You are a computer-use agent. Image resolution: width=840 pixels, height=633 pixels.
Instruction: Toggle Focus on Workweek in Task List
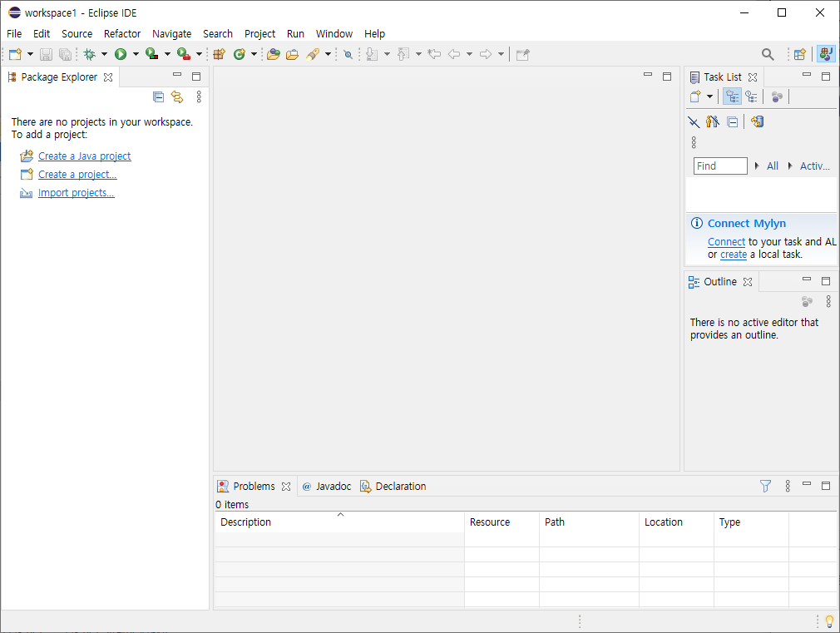click(777, 96)
